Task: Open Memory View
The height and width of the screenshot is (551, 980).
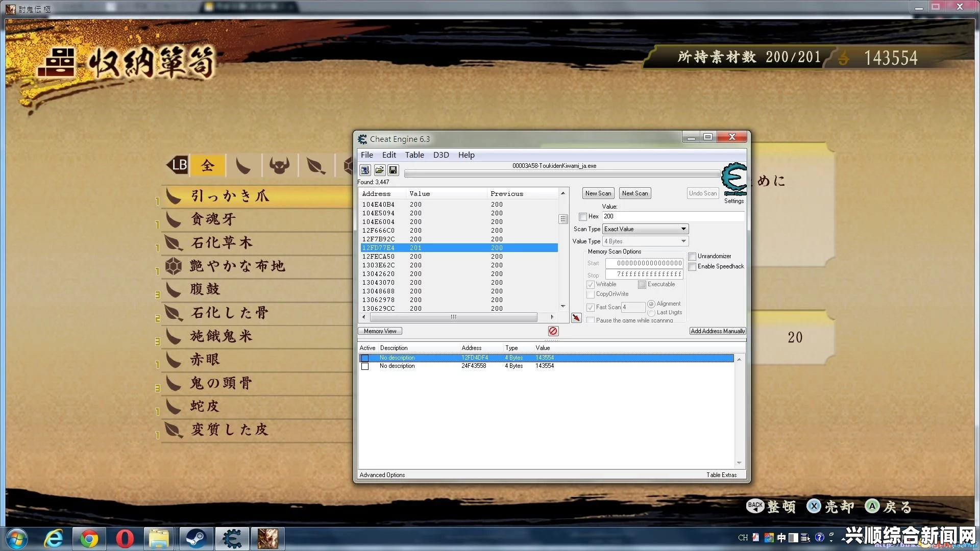Action: [x=380, y=331]
